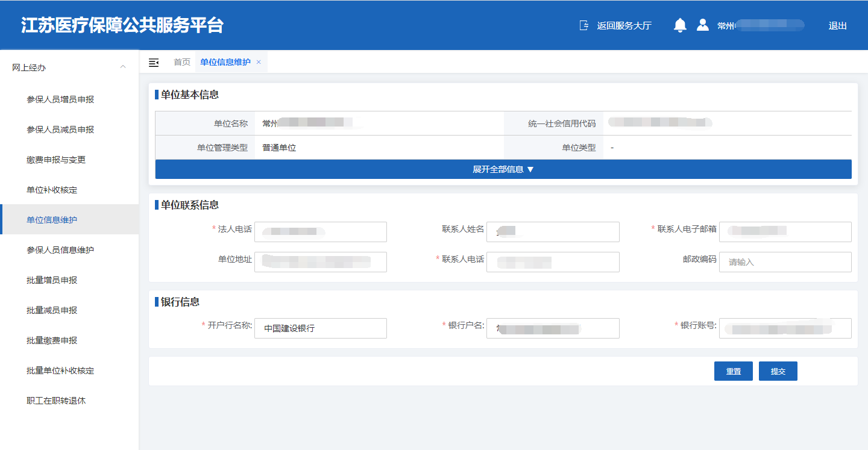Click the notification bell icon

[x=680, y=25]
